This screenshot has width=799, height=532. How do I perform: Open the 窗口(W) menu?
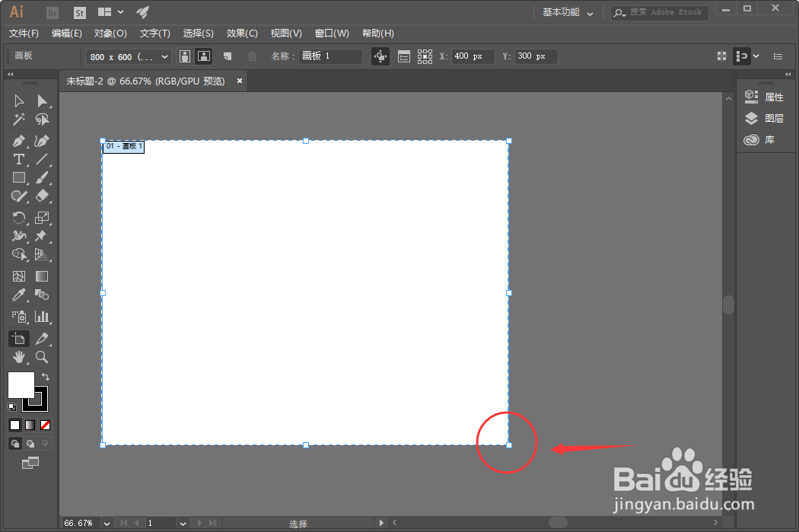332,33
